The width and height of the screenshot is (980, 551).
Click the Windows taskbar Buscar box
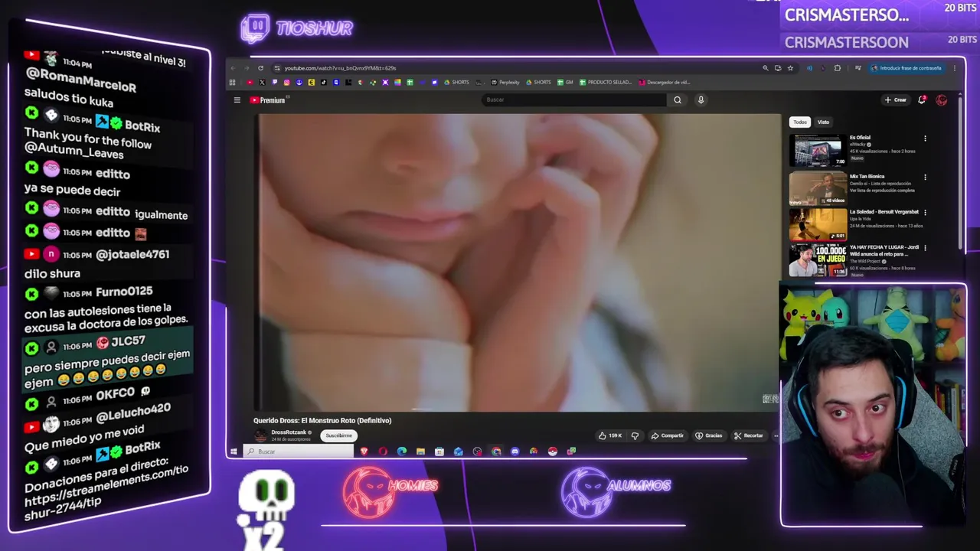point(299,452)
